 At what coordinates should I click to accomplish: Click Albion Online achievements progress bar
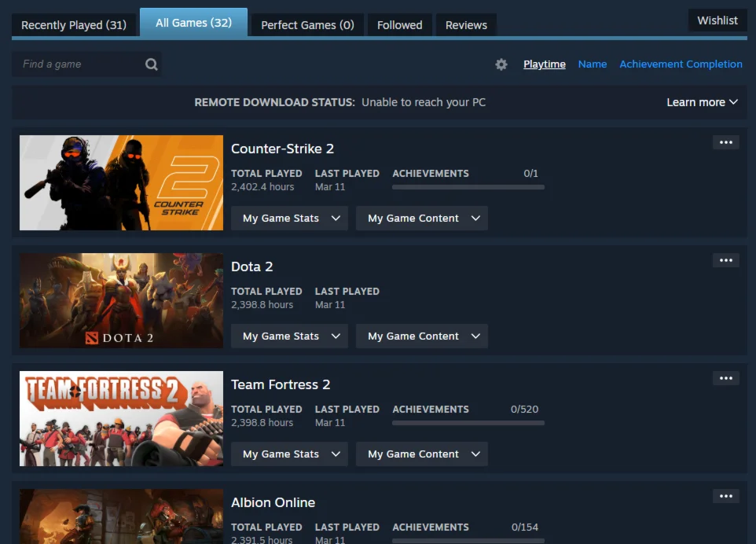point(468,541)
